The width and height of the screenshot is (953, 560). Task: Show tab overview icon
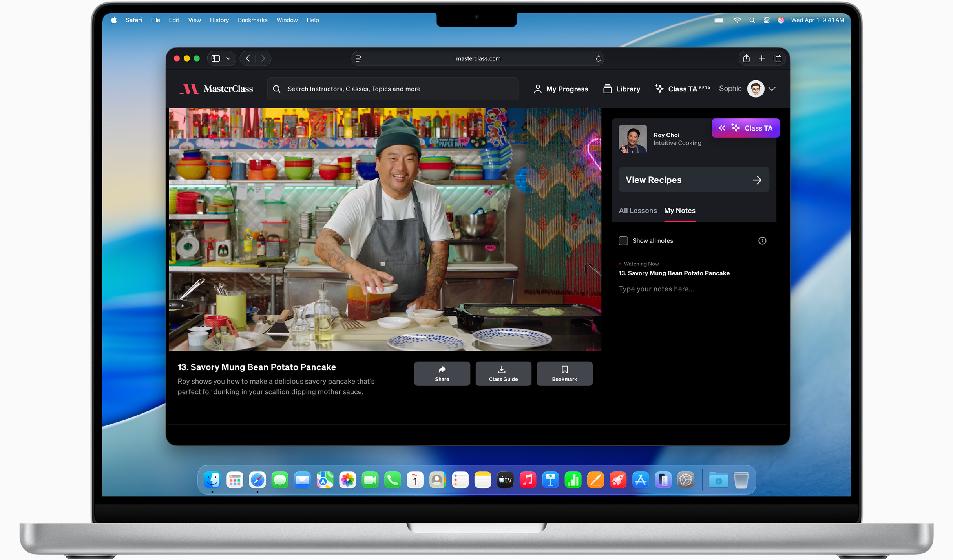[777, 58]
